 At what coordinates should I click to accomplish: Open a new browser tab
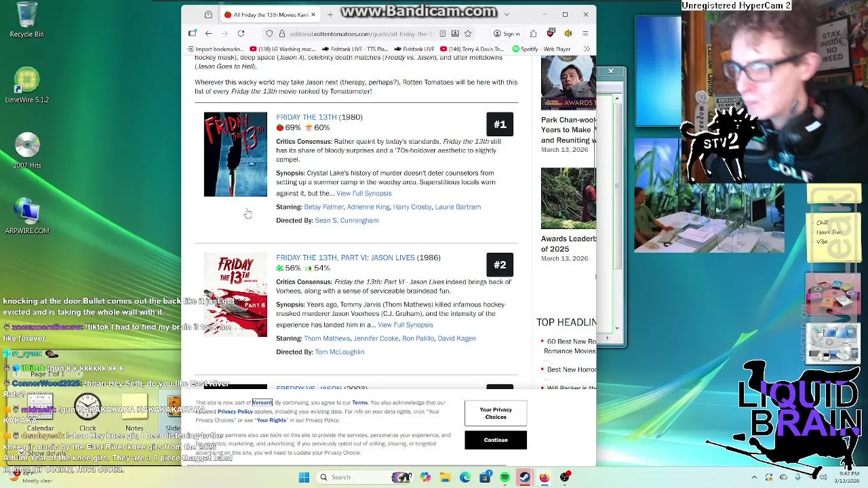pyautogui.click(x=330, y=15)
